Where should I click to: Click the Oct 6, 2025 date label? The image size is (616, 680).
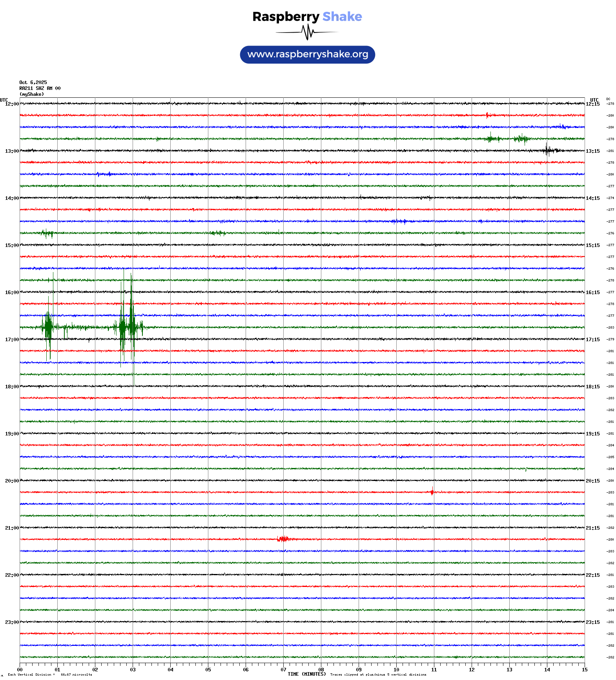[33, 82]
